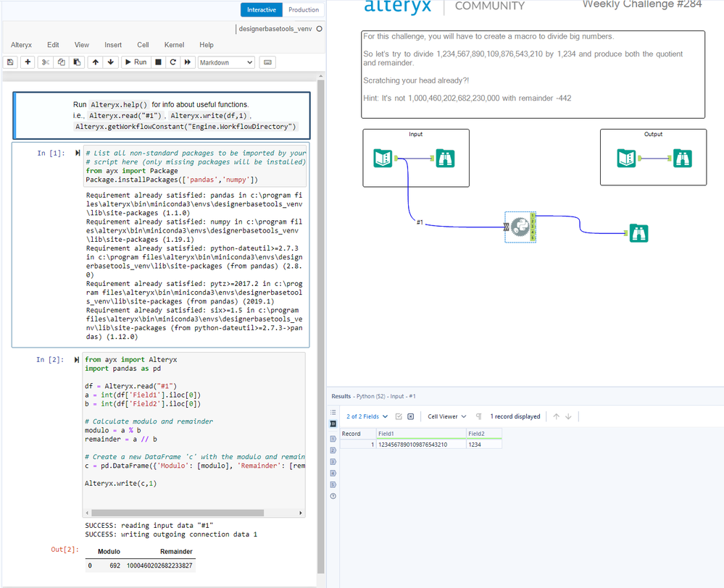The image size is (724, 588).
Task: Open the Kernel menu
Action: (174, 45)
